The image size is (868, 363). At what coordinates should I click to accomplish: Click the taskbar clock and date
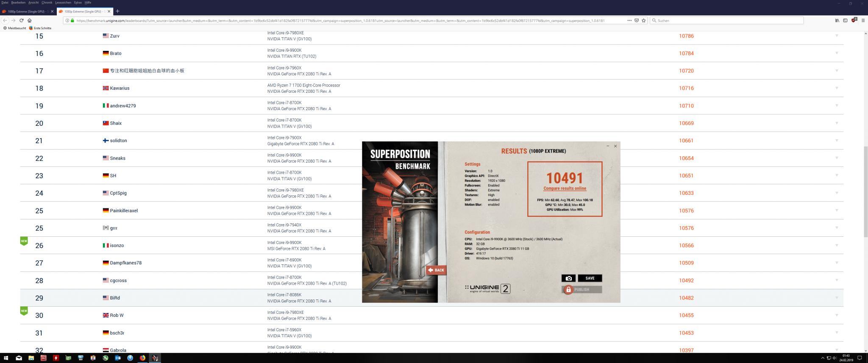coord(846,358)
